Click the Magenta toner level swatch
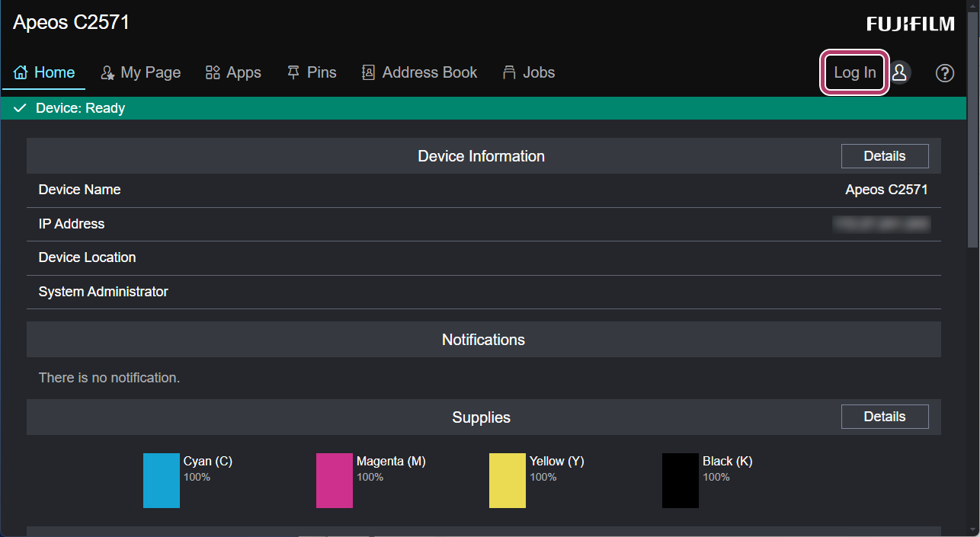Image resolution: width=980 pixels, height=537 pixels. coord(335,481)
